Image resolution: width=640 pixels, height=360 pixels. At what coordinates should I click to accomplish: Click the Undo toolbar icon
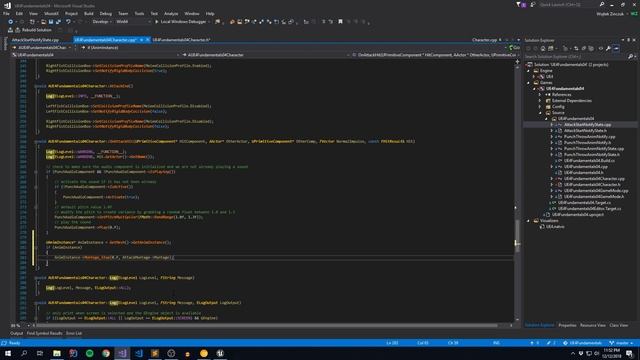click(68, 22)
